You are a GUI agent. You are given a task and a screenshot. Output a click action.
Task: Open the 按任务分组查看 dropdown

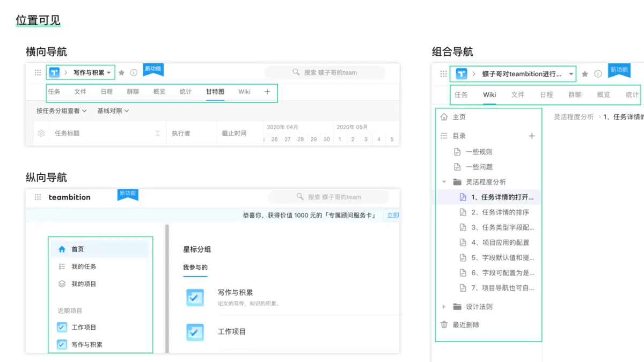tap(62, 111)
